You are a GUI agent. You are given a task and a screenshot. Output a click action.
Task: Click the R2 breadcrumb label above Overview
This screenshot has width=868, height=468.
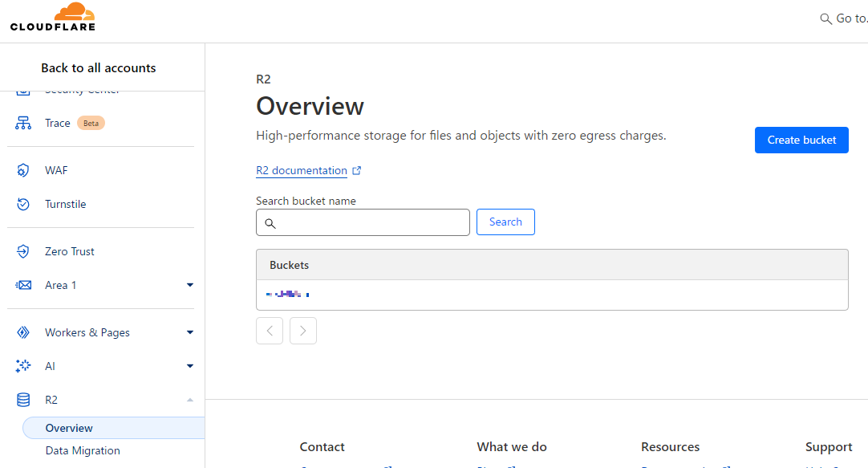click(263, 79)
